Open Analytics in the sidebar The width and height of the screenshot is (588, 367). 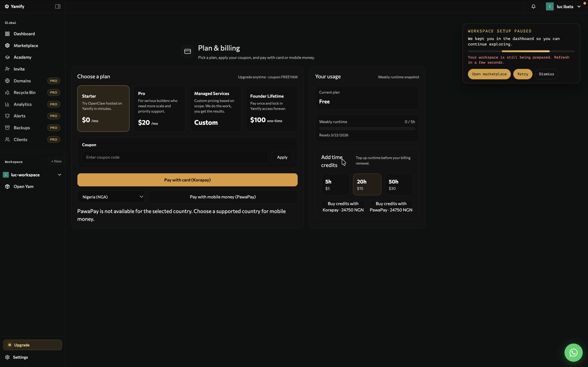click(23, 104)
